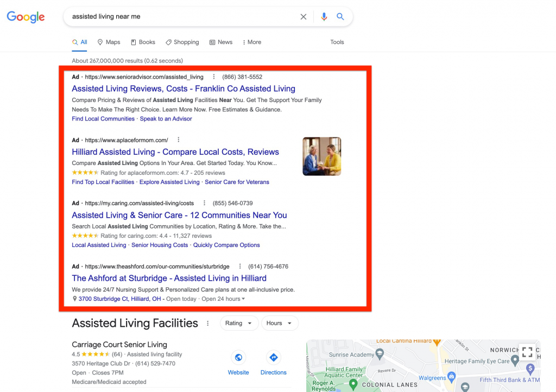556x392 pixels.
Task: Click 'Explore Assisted Living' sitelink
Action: (169, 182)
